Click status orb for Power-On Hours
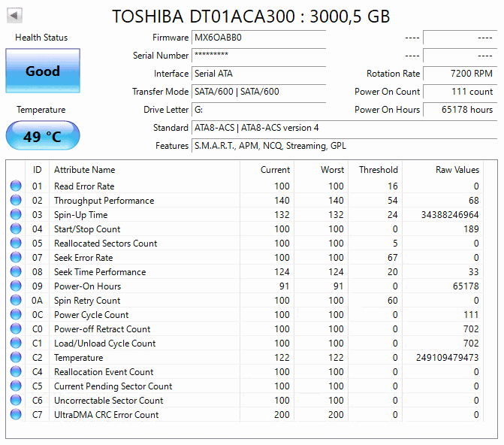The width and height of the screenshot is (504, 445). pos(16,286)
